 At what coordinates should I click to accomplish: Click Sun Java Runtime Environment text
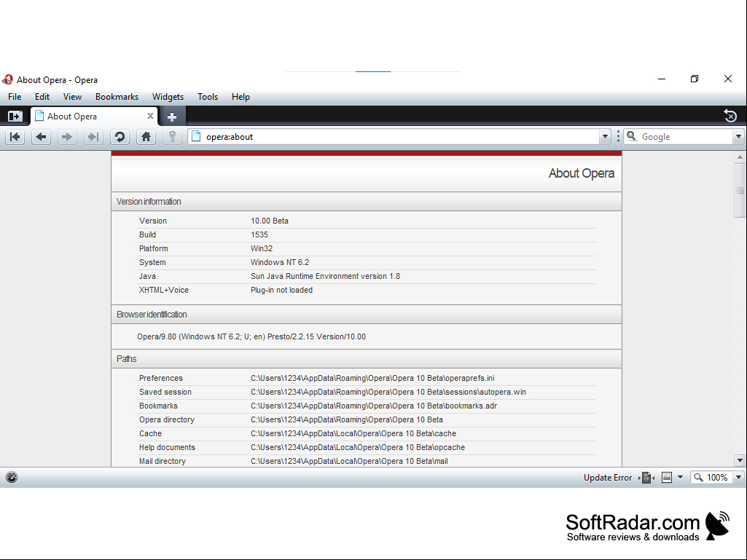tap(325, 276)
